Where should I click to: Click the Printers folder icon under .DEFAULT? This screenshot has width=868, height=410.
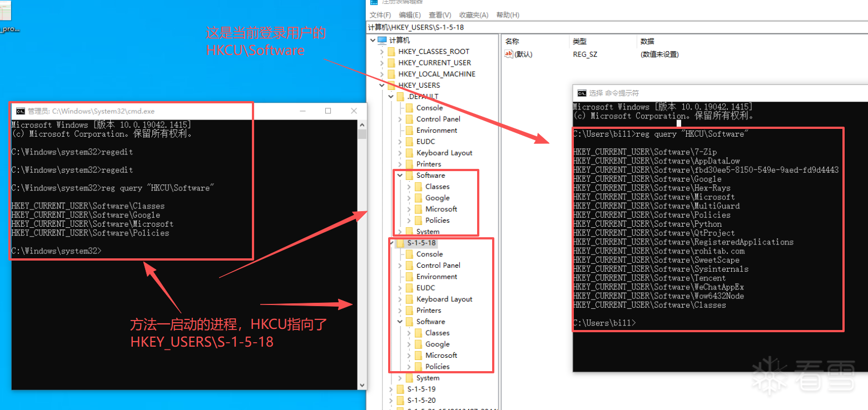point(409,164)
